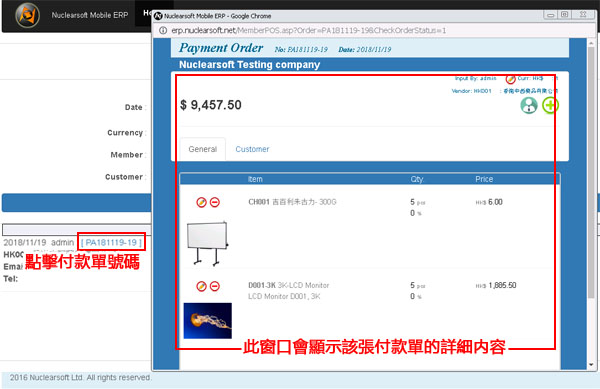Viewport: 600px width, 389px height.
Task: Add new item with green plus icon
Action: (550, 105)
